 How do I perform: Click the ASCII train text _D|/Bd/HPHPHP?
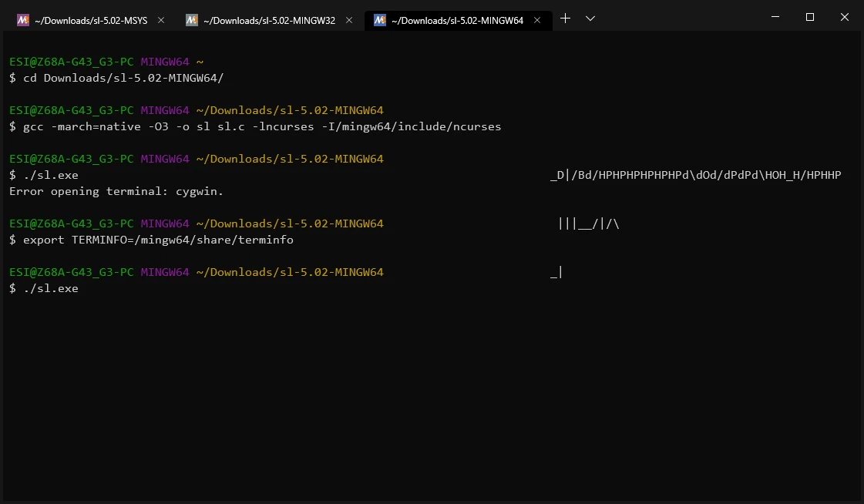[x=695, y=175]
